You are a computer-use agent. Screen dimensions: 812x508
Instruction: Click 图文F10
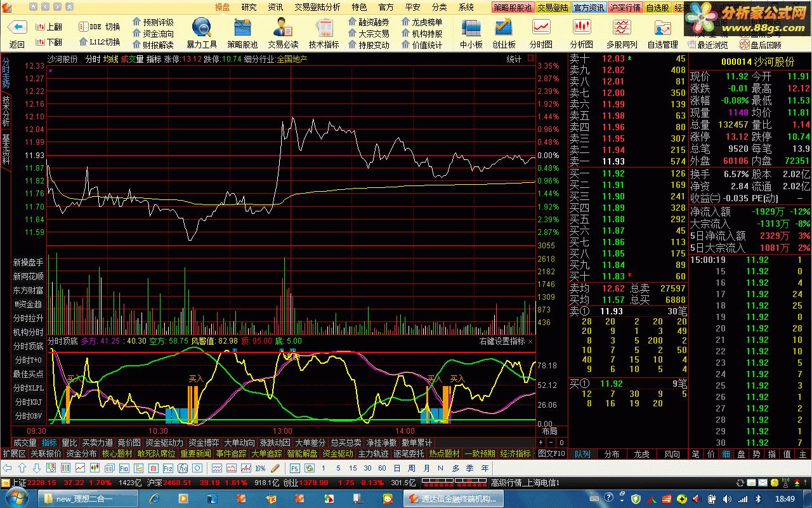click(551, 453)
